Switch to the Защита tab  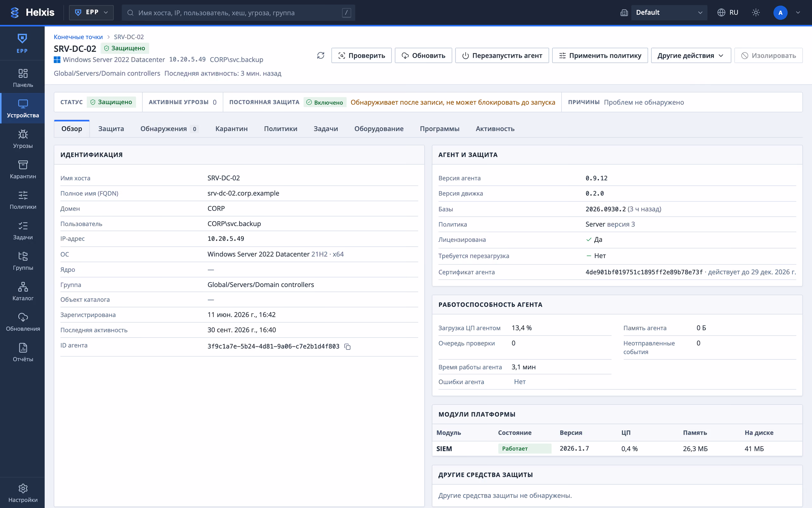[111, 129]
